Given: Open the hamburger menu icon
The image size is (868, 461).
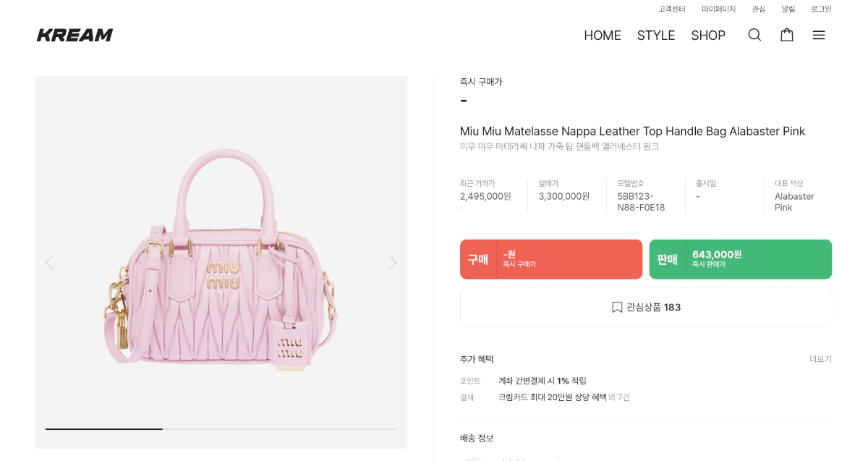Looking at the screenshot, I should tap(819, 35).
